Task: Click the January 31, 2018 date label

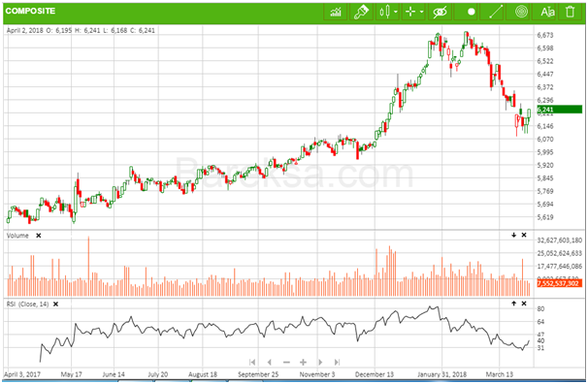Action: pos(441,374)
